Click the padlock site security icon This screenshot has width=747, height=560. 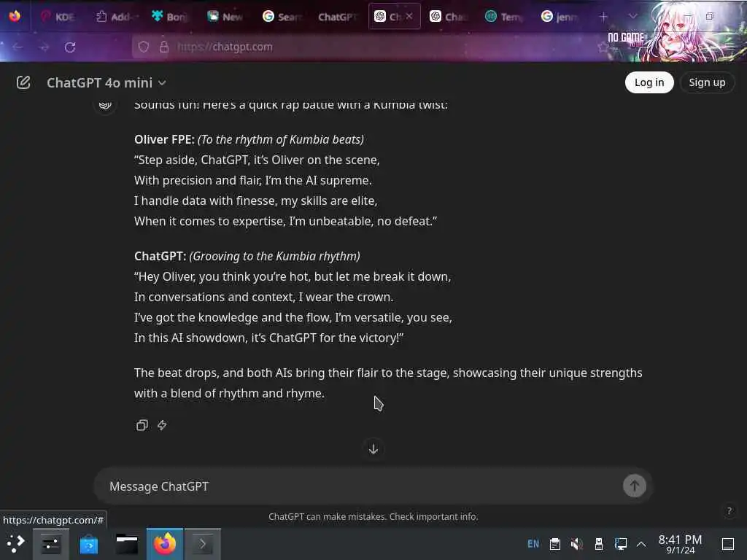[x=164, y=47]
